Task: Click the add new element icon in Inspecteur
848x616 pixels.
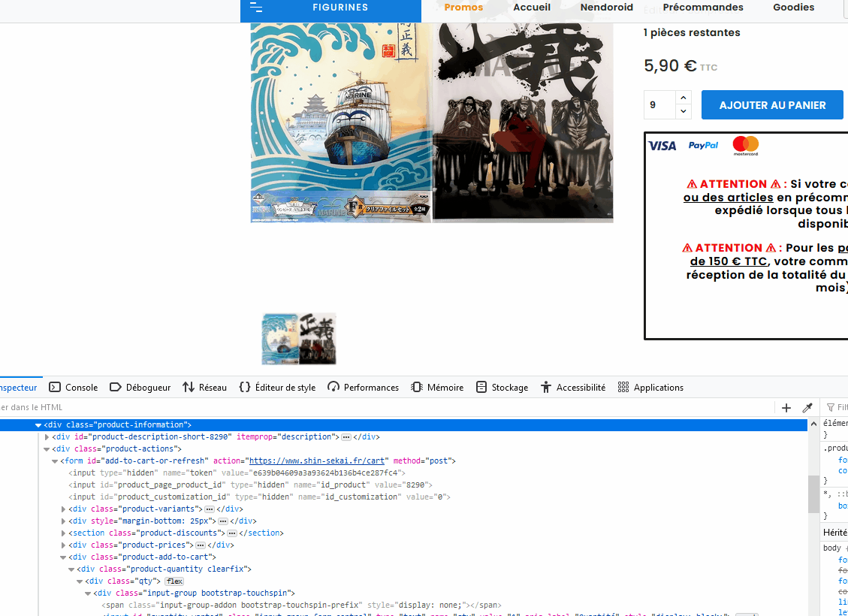Action: 786,407
